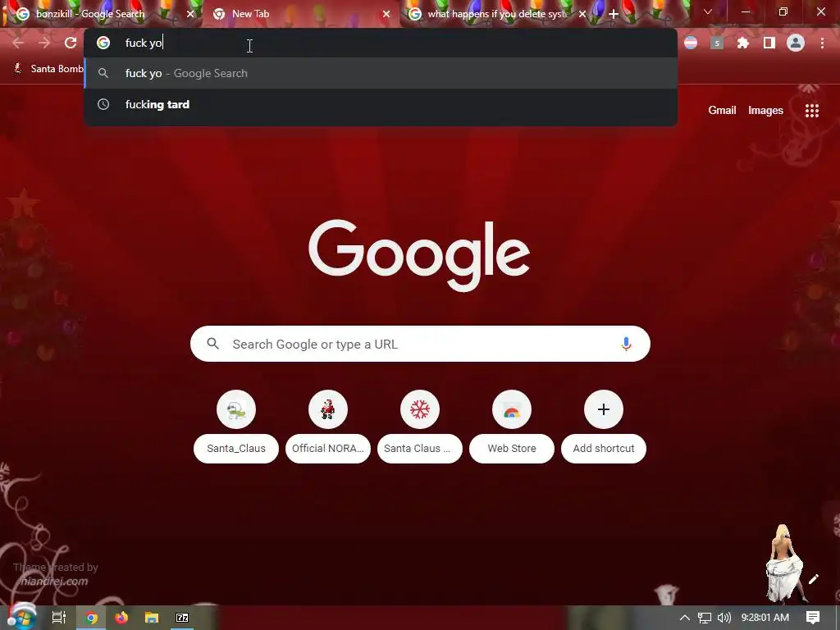Click the volume speaker tray icon
The width and height of the screenshot is (840, 630).
click(724, 618)
